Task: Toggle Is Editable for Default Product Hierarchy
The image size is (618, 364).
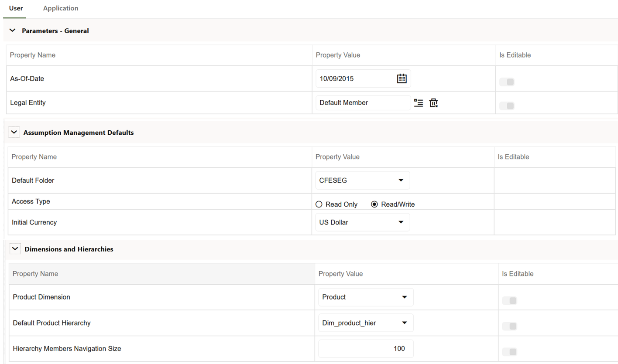Action: [x=509, y=326]
